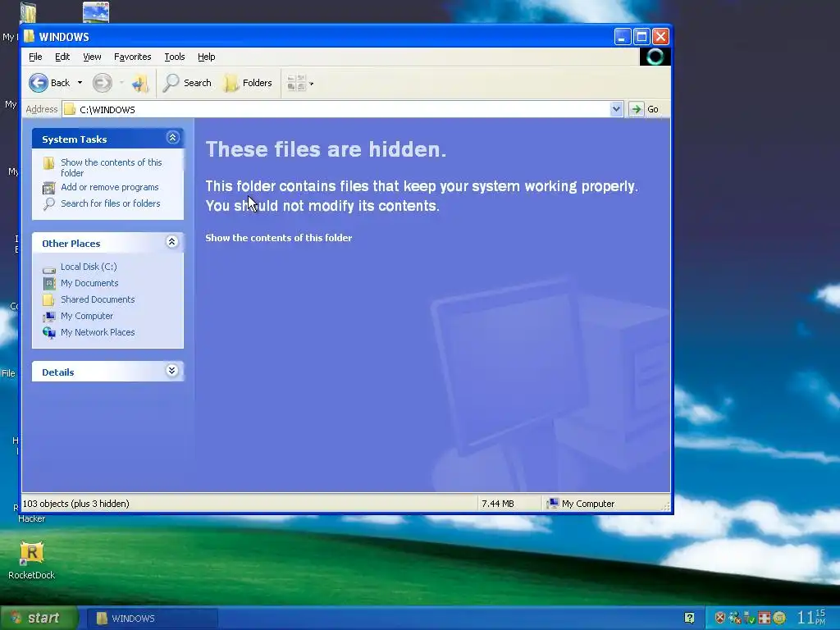This screenshot has height=630, width=840.
Task: Select the desktop wallpaper picture icon
Action: (x=96, y=11)
